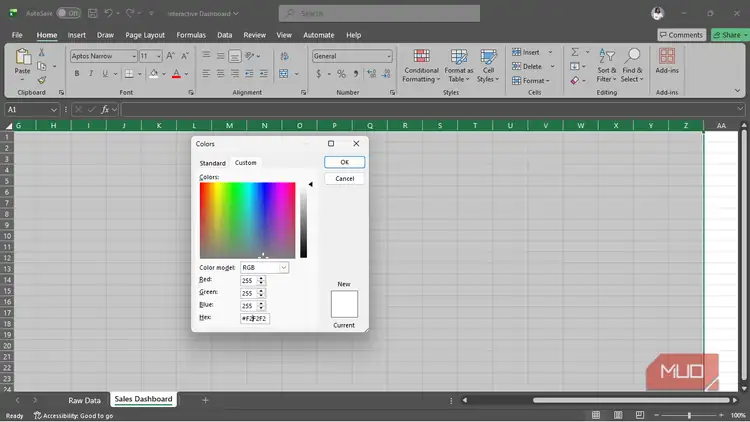Apply Underline formatting
This screenshot has width=750, height=422.
[105, 74]
